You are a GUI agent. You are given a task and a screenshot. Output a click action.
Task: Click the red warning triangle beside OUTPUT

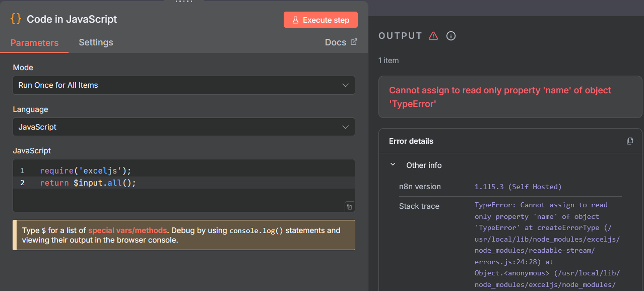click(x=433, y=36)
